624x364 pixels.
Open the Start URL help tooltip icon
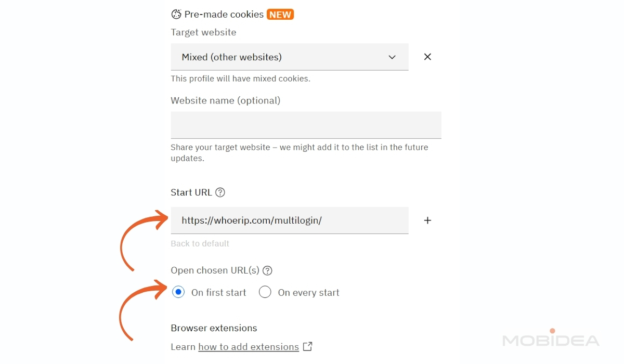tap(220, 192)
